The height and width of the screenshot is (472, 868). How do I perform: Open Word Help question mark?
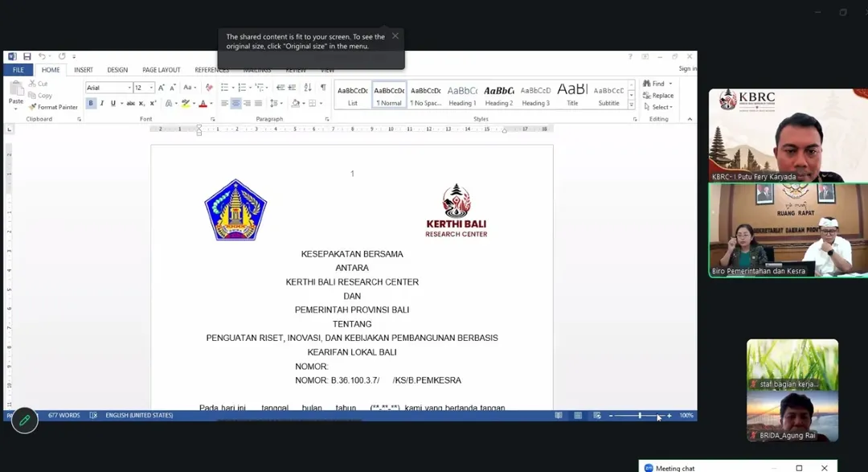point(630,56)
